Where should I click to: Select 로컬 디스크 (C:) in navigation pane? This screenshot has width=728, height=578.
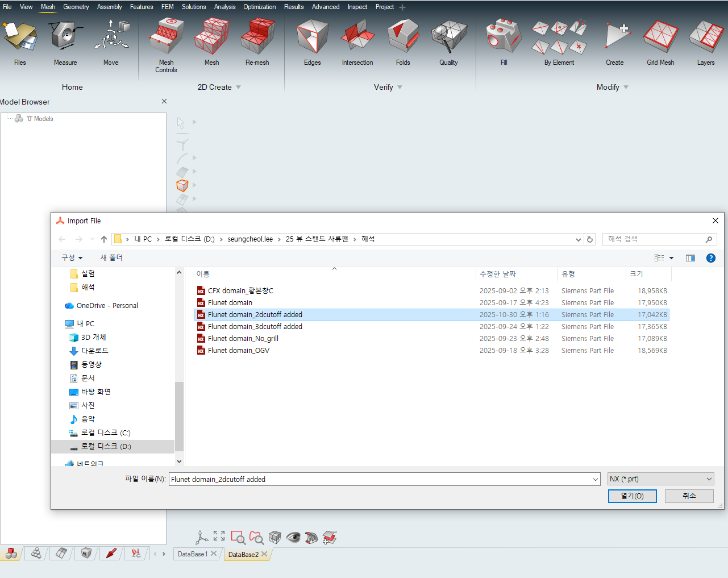click(x=106, y=433)
